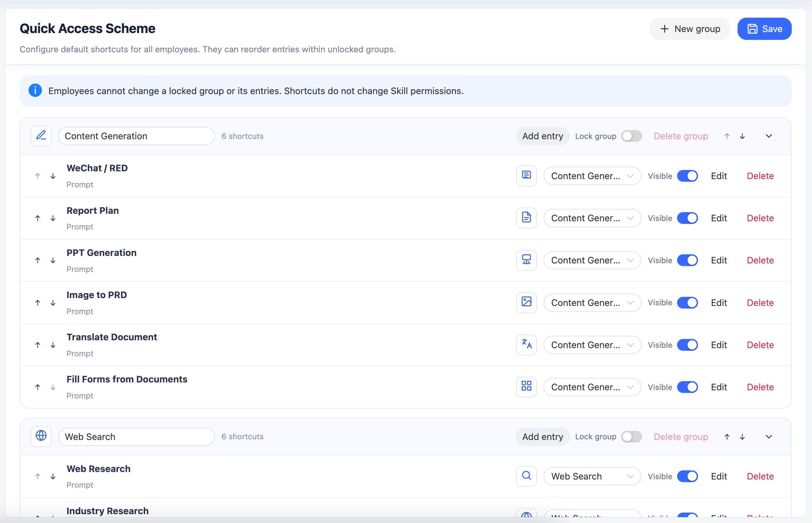
Task: Add entry to Content Generation group
Action: point(543,136)
